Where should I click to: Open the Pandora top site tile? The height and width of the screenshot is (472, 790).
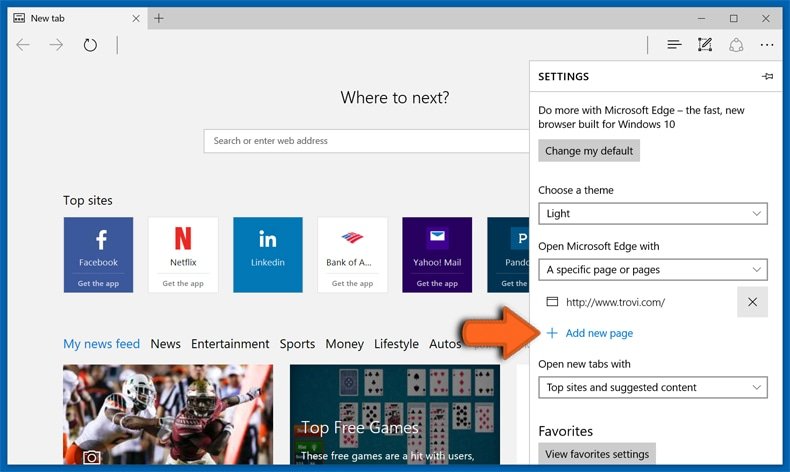tap(508, 254)
